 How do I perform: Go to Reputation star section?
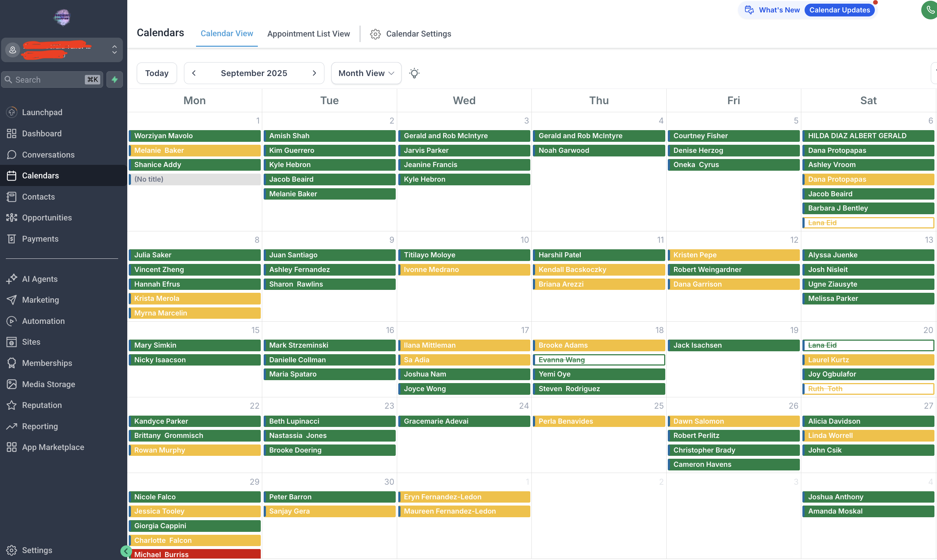[x=42, y=405]
